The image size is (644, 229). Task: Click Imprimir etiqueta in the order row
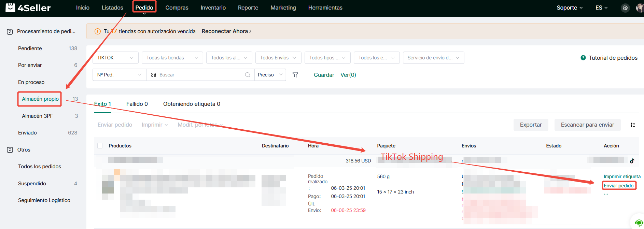(x=622, y=177)
